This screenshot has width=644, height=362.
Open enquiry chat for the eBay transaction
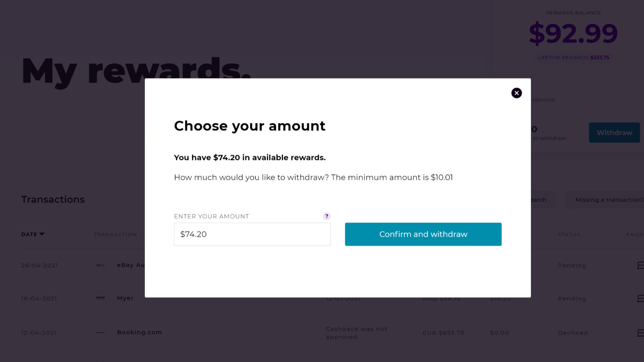point(640,265)
